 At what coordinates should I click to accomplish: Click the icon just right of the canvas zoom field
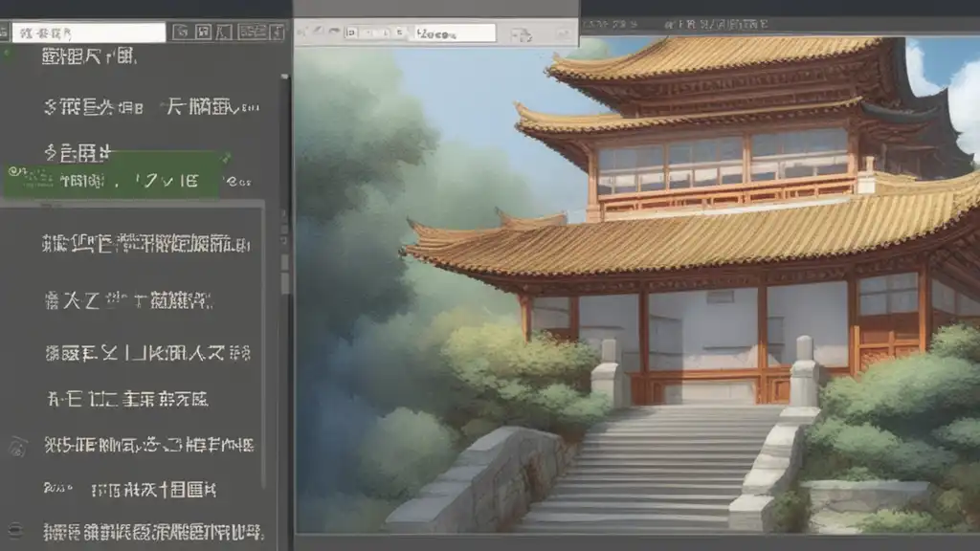click(x=520, y=34)
